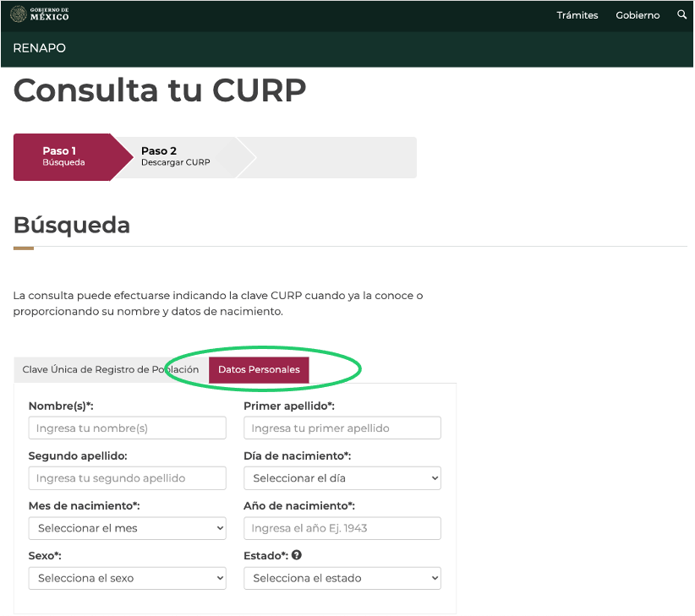Click the Primer apellido input field
The width and height of the screenshot is (695, 616).
[342, 428]
